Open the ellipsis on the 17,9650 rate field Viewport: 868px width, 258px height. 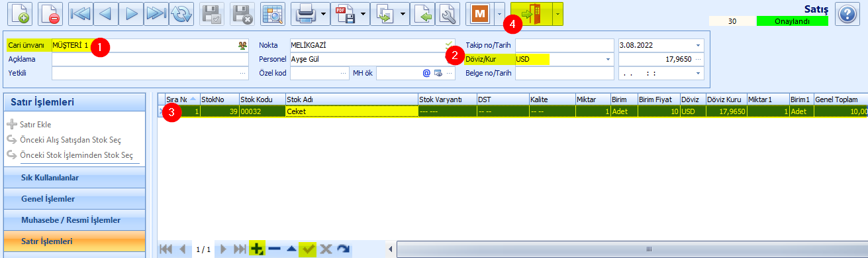click(x=698, y=59)
